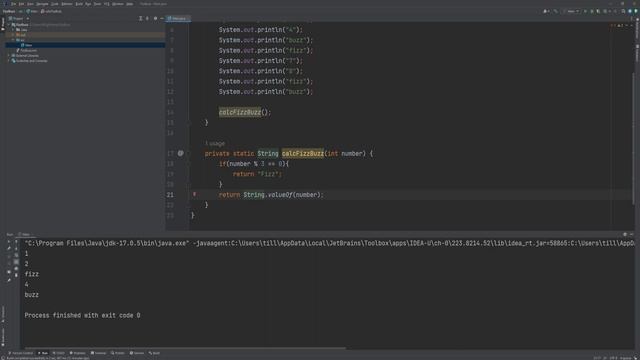Click the editor inspections warnings widget
Viewport: 640px width, 360px height.
tap(618, 25)
